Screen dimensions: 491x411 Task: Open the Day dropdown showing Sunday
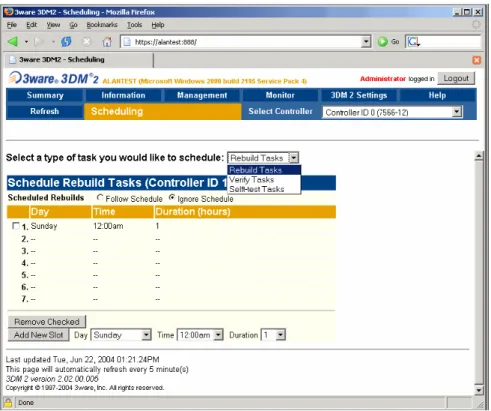(x=121, y=335)
